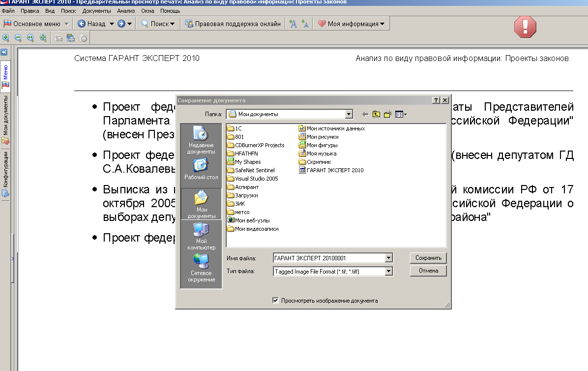Click the Сохранить button

(x=428, y=258)
